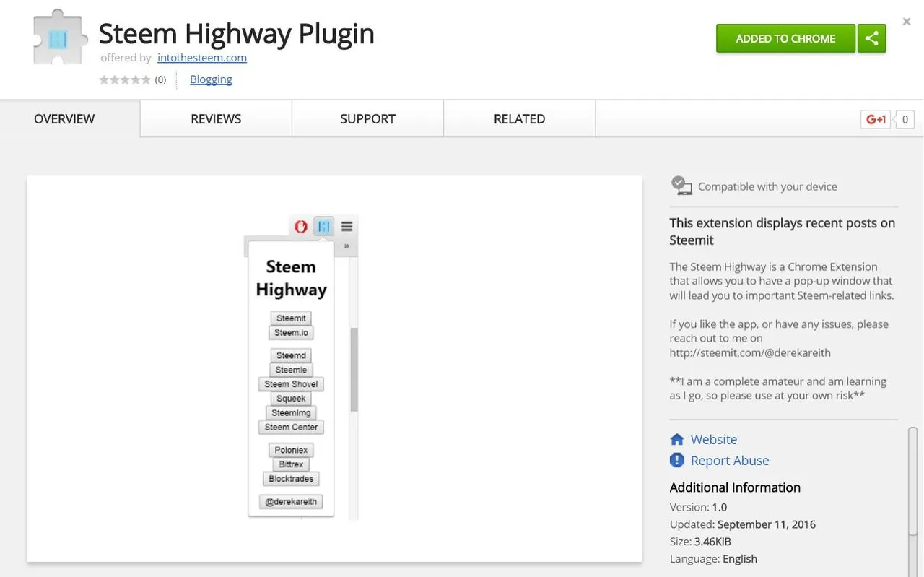Click the Steemit button in the preview
Viewport: 924px width, 577px height.
click(x=291, y=318)
